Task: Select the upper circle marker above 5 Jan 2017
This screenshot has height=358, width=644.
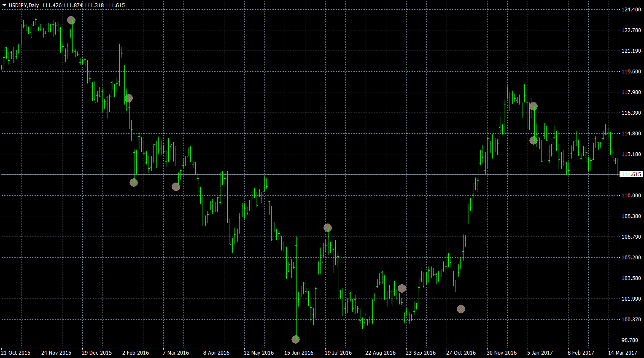Action: (x=534, y=106)
